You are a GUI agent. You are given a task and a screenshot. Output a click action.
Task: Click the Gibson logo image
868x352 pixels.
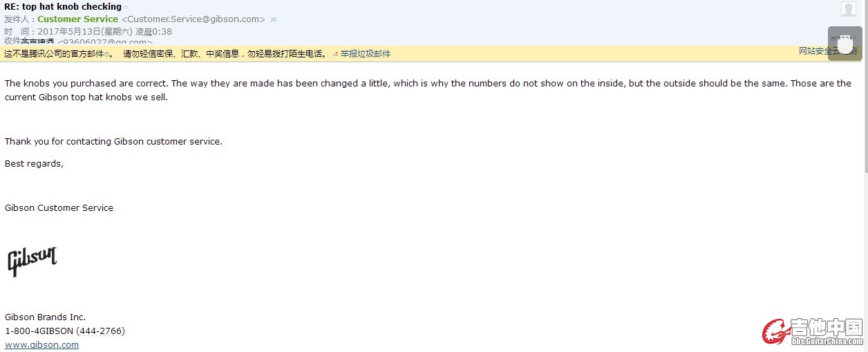point(32,261)
